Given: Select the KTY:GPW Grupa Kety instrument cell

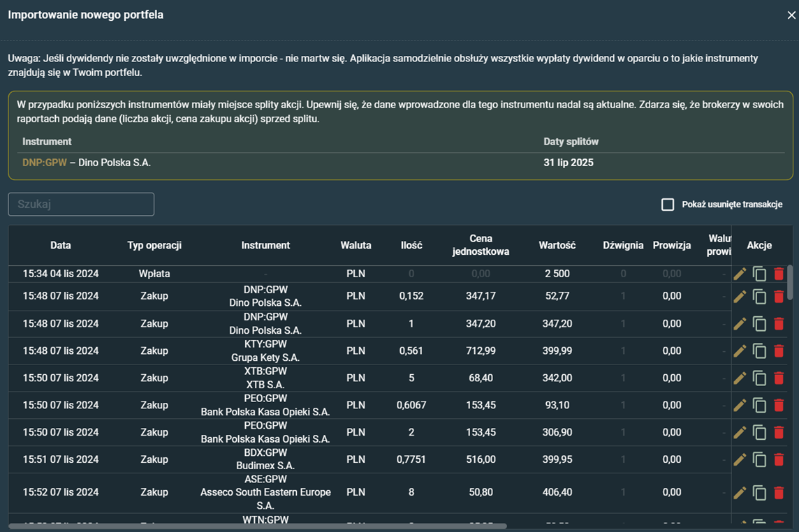Looking at the screenshot, I should tap(265, 350).
